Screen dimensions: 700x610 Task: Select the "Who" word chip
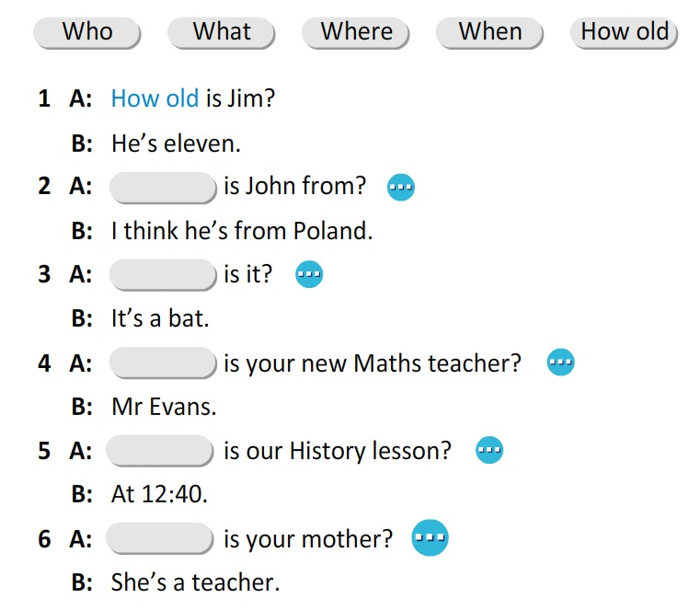pos(87,32)
